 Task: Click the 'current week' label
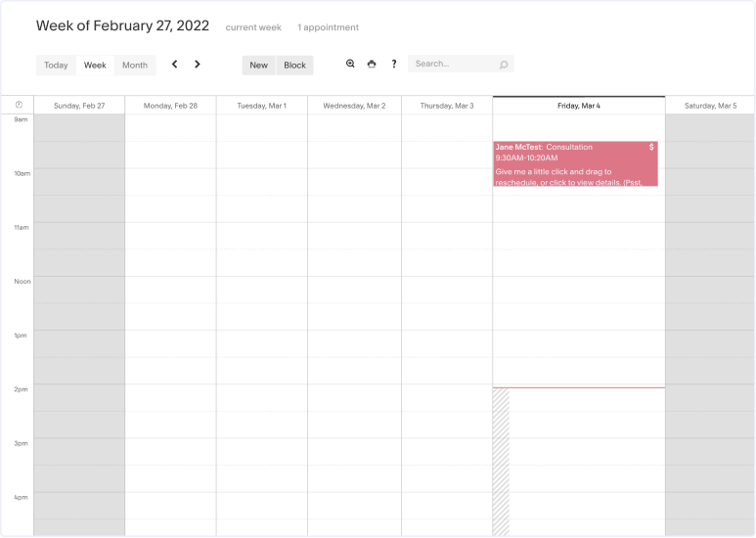[253, 27]
